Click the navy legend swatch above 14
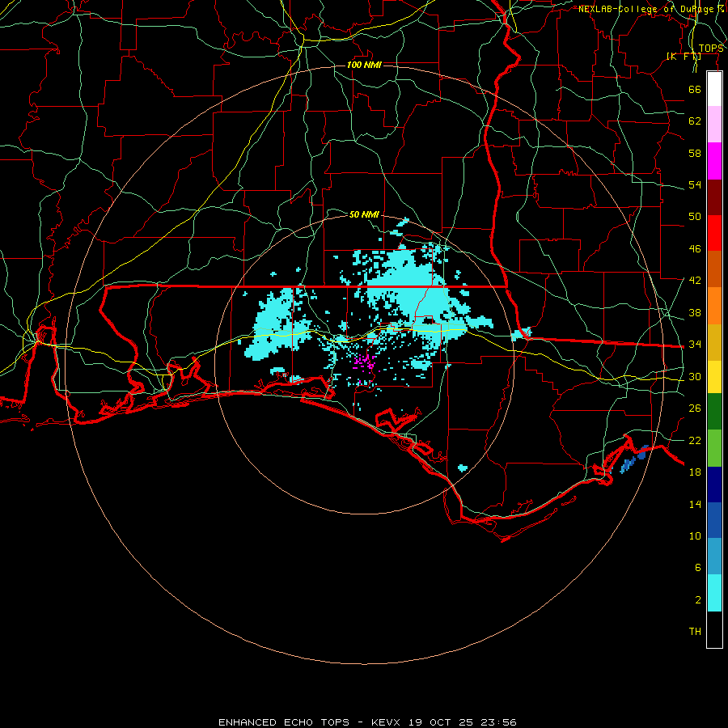The width and height of the screenshot is (728, 728). tap(714, 485)
